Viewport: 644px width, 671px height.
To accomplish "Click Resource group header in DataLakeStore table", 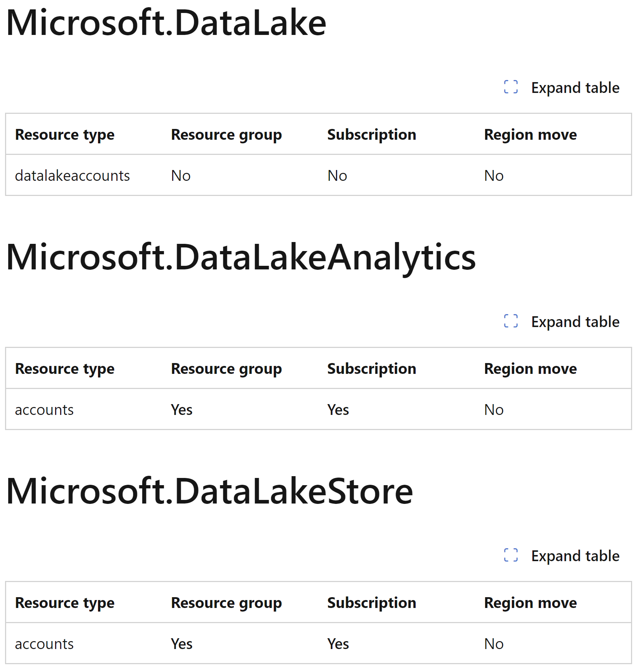I will coord(227,603).
